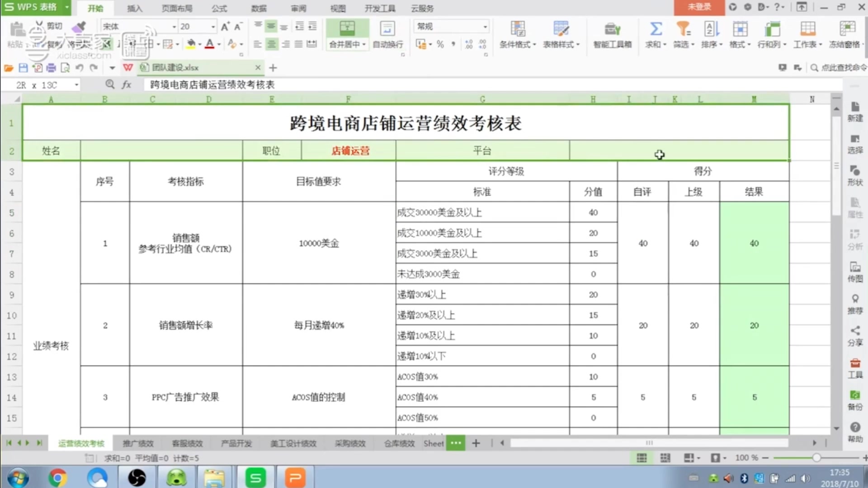Click the horizontal scrollbar thumb

tap(649, 443)
